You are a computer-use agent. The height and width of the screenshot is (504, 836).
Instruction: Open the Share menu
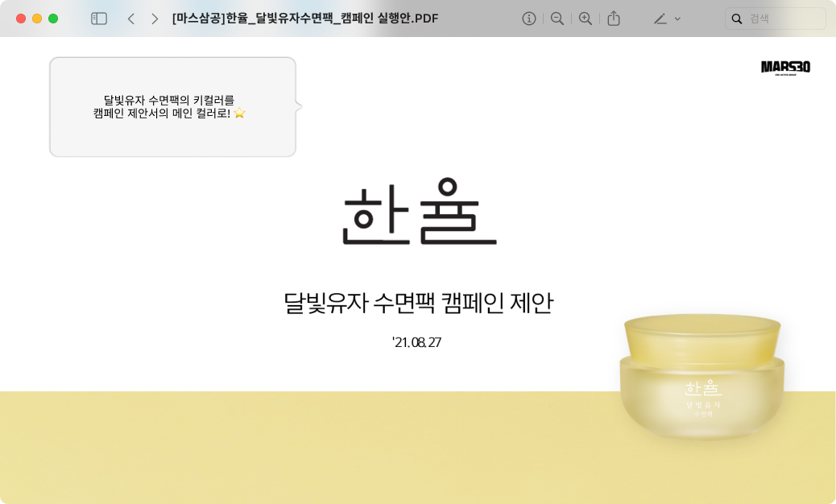coord(614,19)
